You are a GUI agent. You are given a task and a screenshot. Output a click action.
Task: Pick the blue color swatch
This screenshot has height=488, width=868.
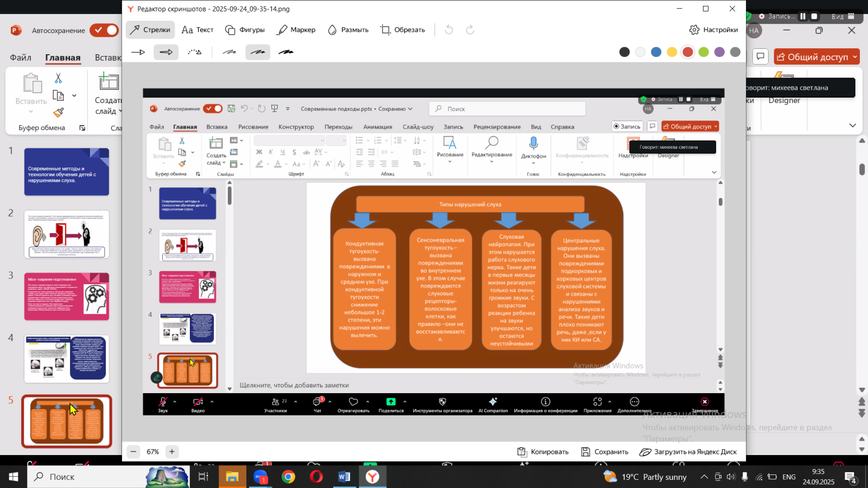click(x=656, y=52)
